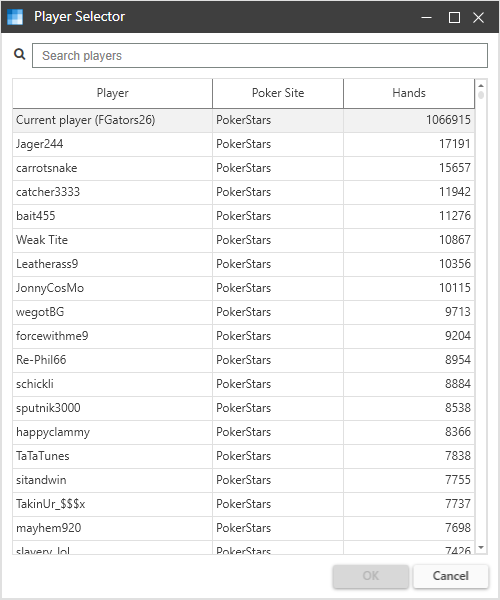Select Current player (FGators26) row

(x=243, y=120)
